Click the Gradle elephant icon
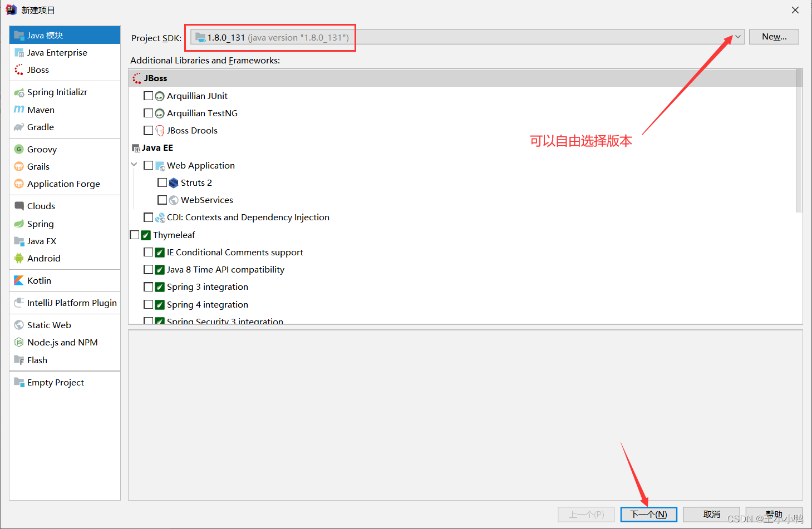 point(19,127)
